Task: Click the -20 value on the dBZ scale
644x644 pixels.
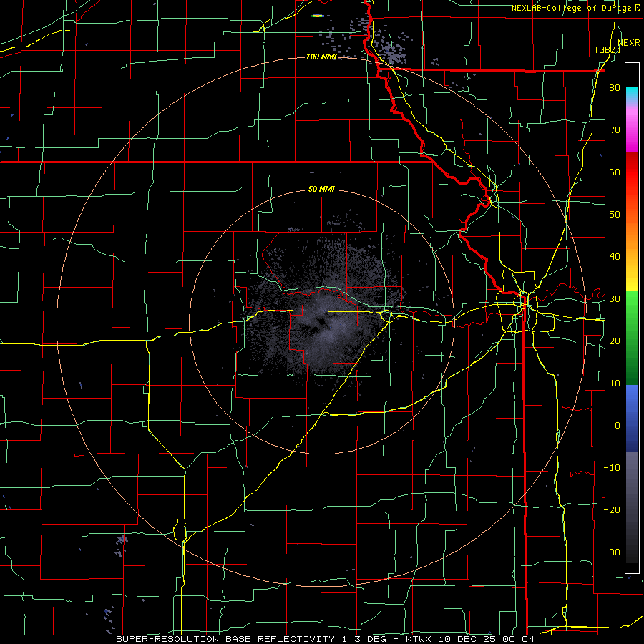Action: (612, 509)
